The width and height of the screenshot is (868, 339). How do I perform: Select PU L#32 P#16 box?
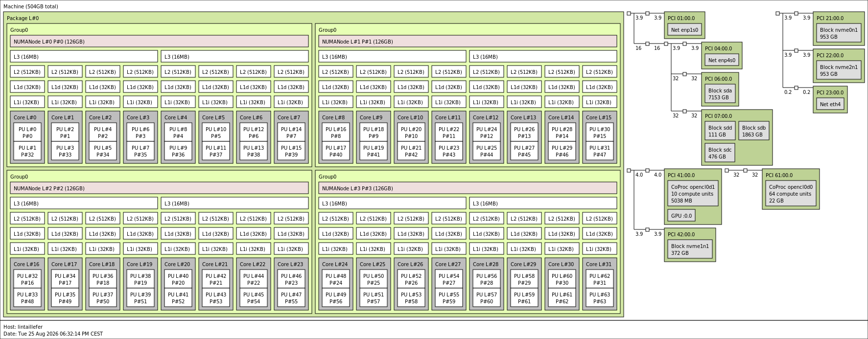tap(27, 279)
